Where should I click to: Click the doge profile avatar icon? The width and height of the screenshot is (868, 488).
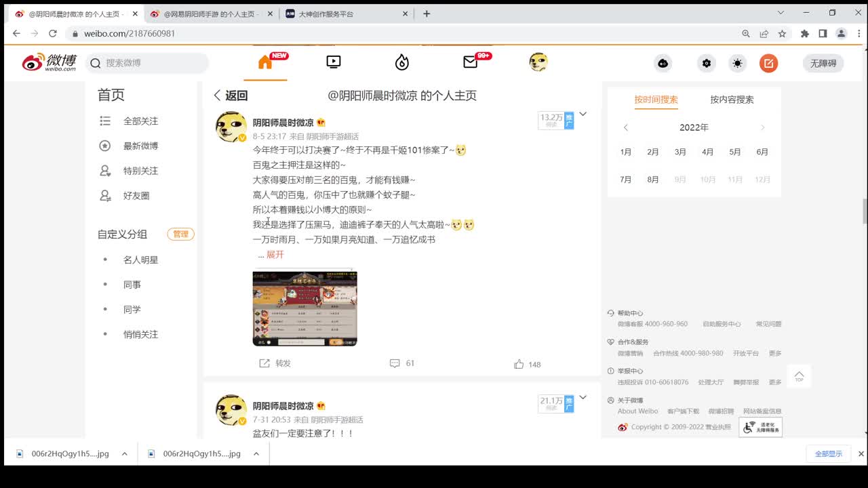click(x=538, y=61)
